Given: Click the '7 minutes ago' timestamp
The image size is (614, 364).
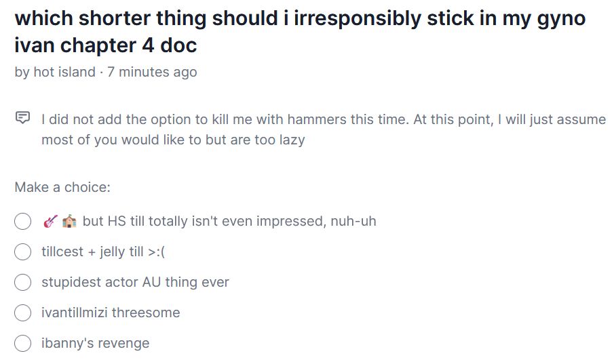Looking at the screenshot, I should [x=152, y=72].
